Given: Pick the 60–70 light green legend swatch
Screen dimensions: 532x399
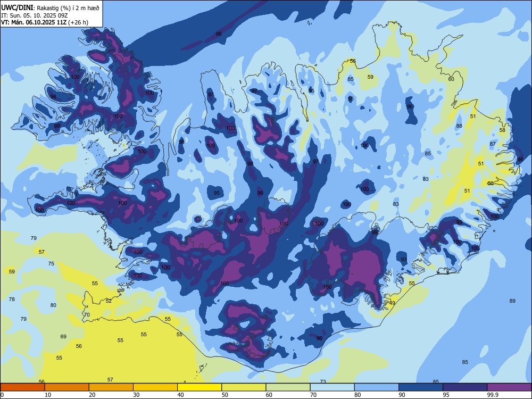Looking at the screenshot, I should coord(288,387).
